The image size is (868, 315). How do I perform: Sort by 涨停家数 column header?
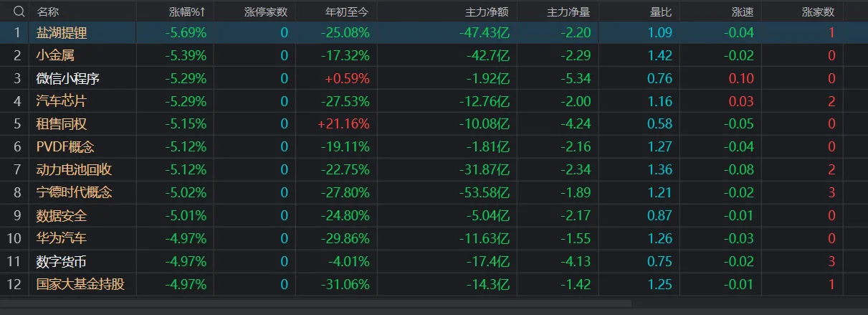coord(266,11)
